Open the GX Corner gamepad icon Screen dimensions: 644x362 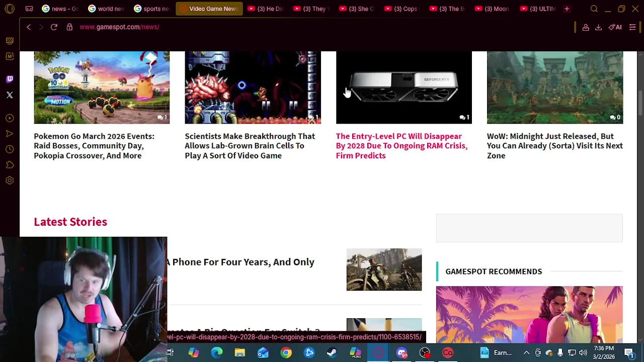click(29, 9)
